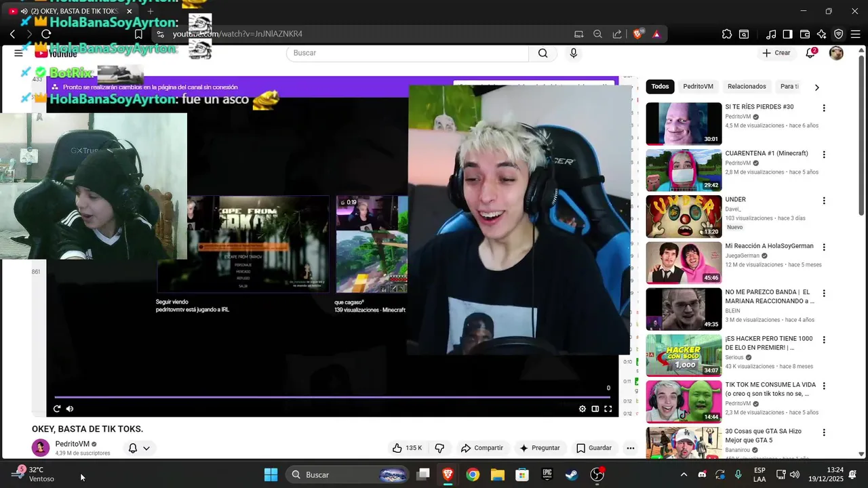Toggle the browser sidebar panel icon
The image size is (868, 488).
787,34
